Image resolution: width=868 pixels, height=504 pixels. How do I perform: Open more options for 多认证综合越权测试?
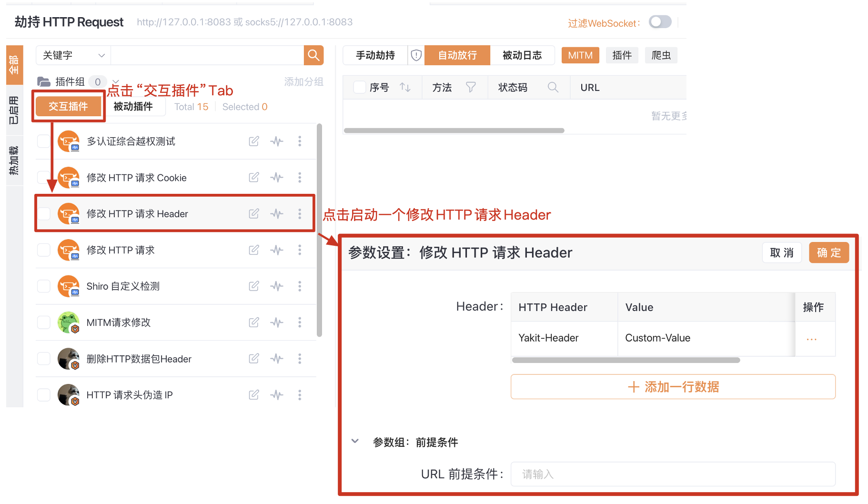[x=300, y=141]
